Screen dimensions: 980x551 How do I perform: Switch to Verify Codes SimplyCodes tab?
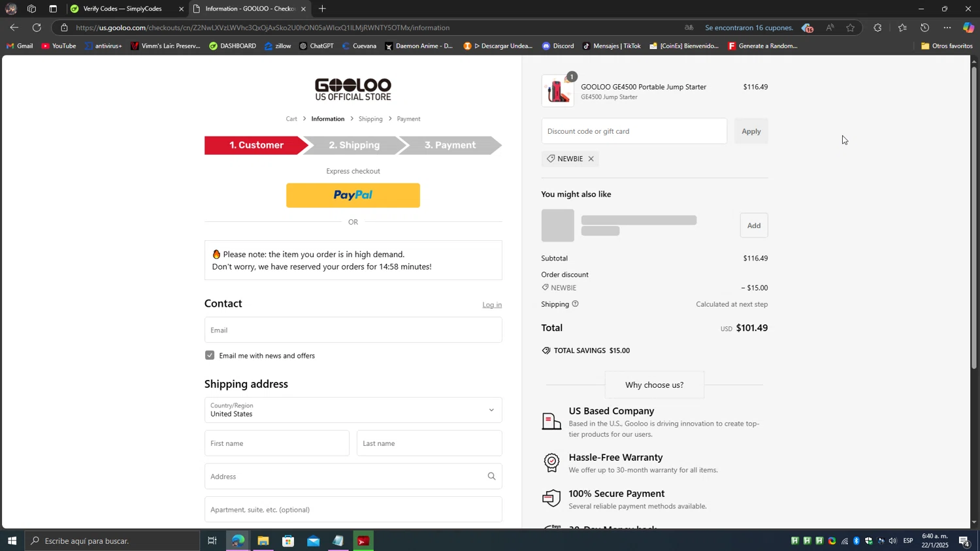123,9
